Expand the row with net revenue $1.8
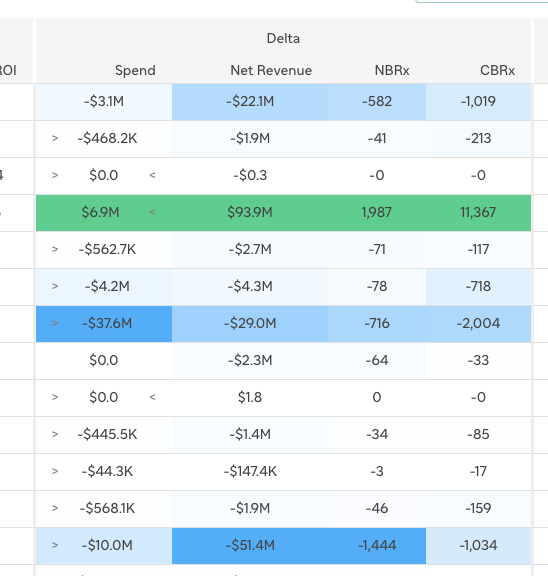 coord(55,397)
